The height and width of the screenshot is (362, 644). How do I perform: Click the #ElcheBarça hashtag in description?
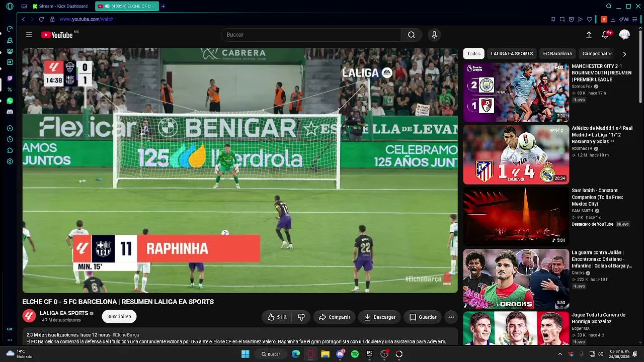[126, 335]
